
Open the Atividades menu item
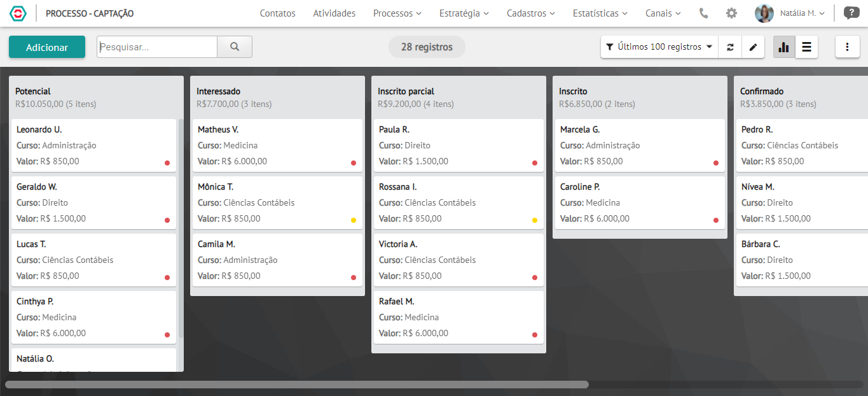334,13
